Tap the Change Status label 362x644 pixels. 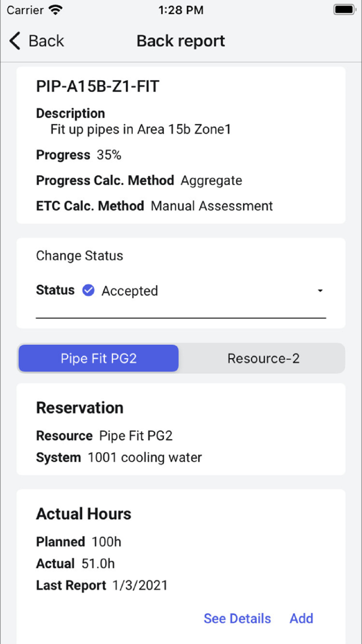80,256
